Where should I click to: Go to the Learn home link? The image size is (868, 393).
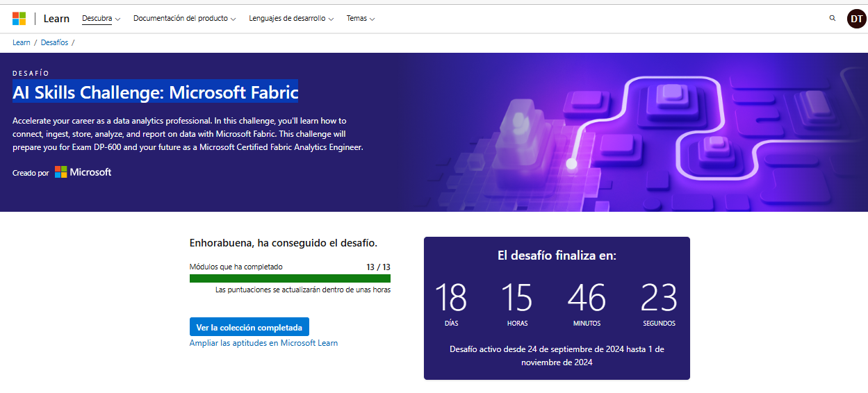[x=56, y=19]
